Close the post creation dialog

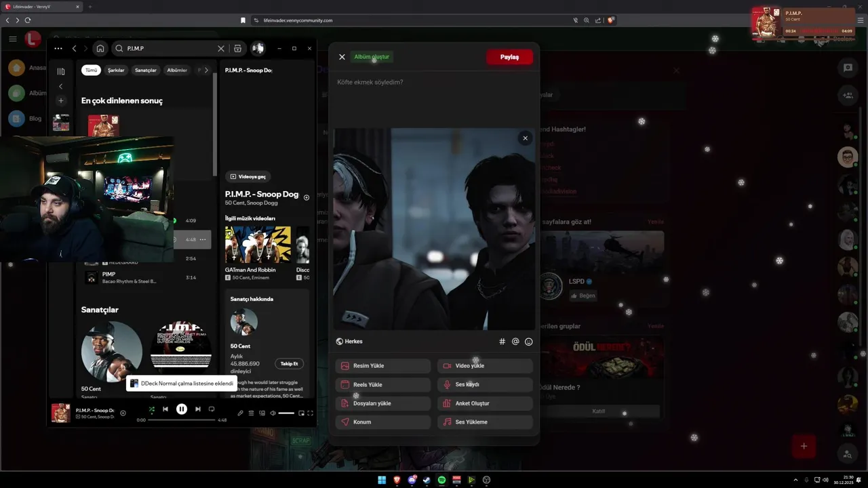pyautogui.click(x=342, y=57)
